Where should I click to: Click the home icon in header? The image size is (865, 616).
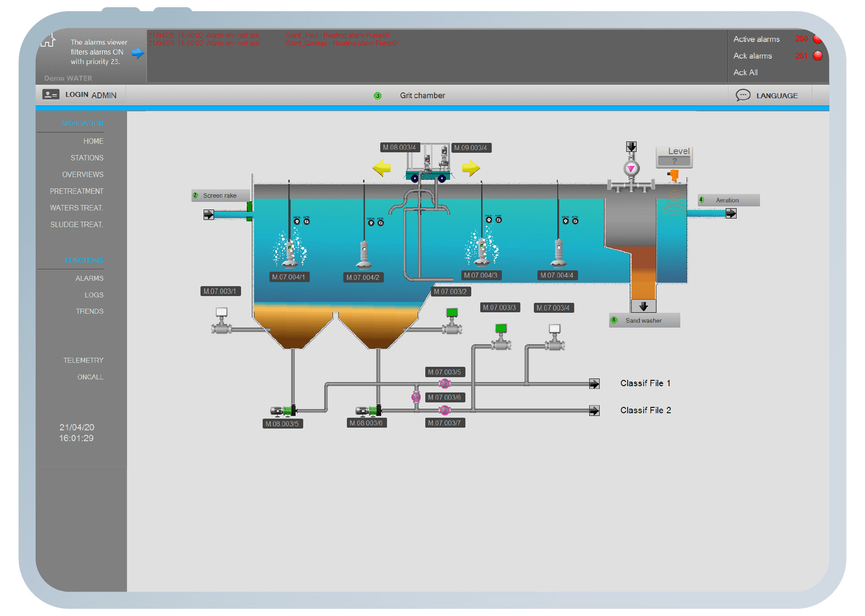click(x=48, y=40)
